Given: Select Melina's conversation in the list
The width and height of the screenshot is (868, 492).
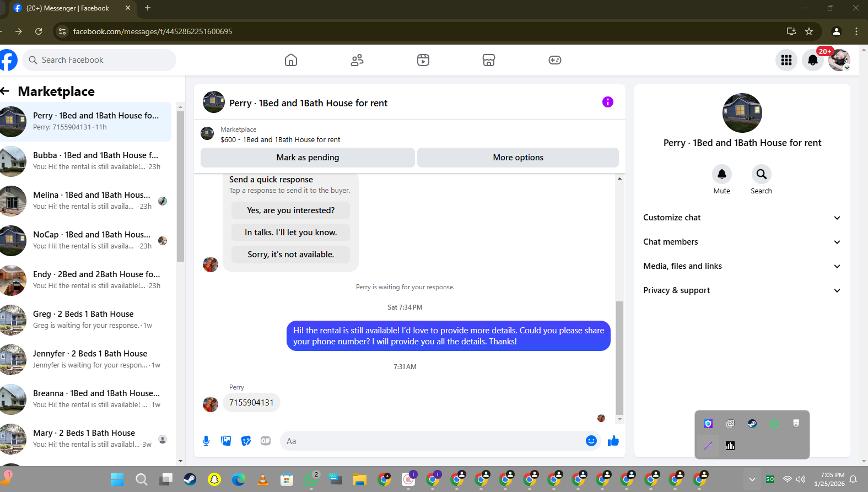Looking at the screenshot, I should point(85,201).
